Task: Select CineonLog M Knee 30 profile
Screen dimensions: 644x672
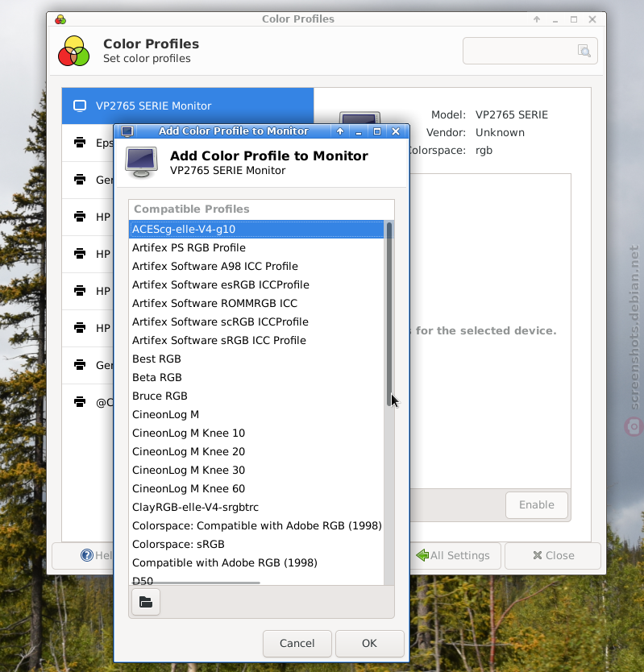Action: tap(256, 470)
